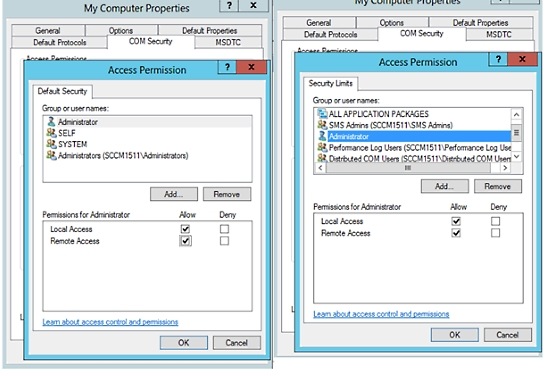Click Remove button in Security Limits dialog
This screenshot has height=376, width=557.
pyautogui.click(x=498, y=186)
